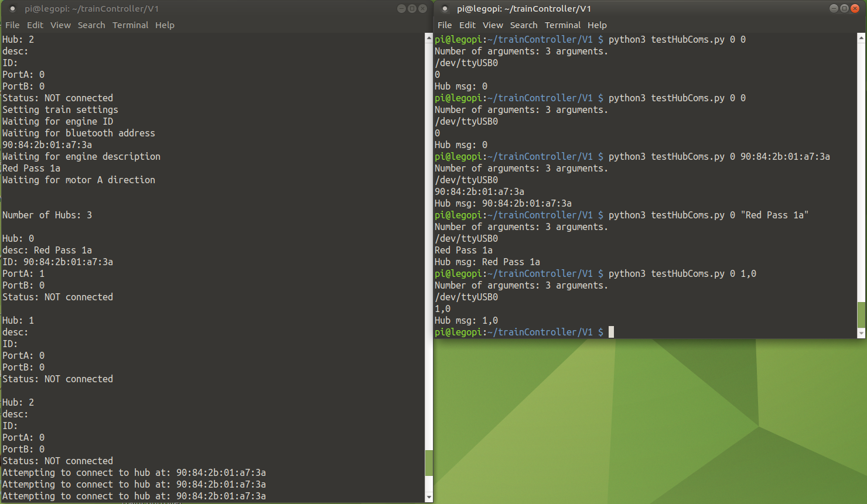
Task: Click the "Waiting for engine ID" line
Action: coord(57,121)
